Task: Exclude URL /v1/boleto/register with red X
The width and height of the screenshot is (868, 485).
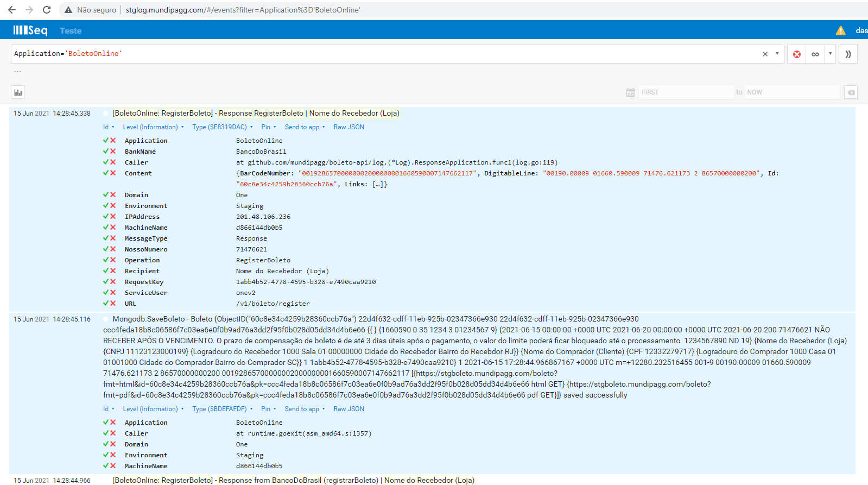Action: [x=113, y=304]
